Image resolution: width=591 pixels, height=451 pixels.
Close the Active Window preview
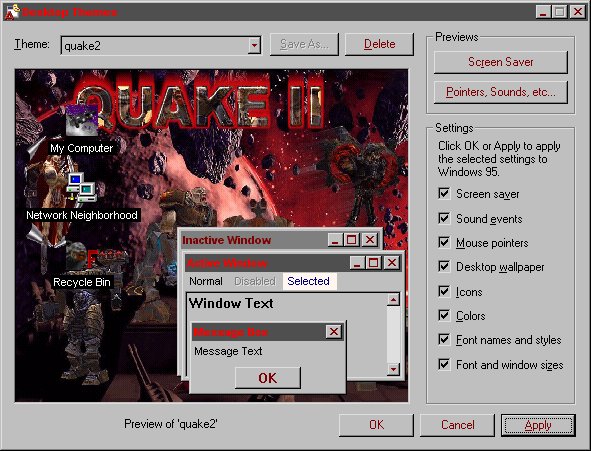(392, 263)
